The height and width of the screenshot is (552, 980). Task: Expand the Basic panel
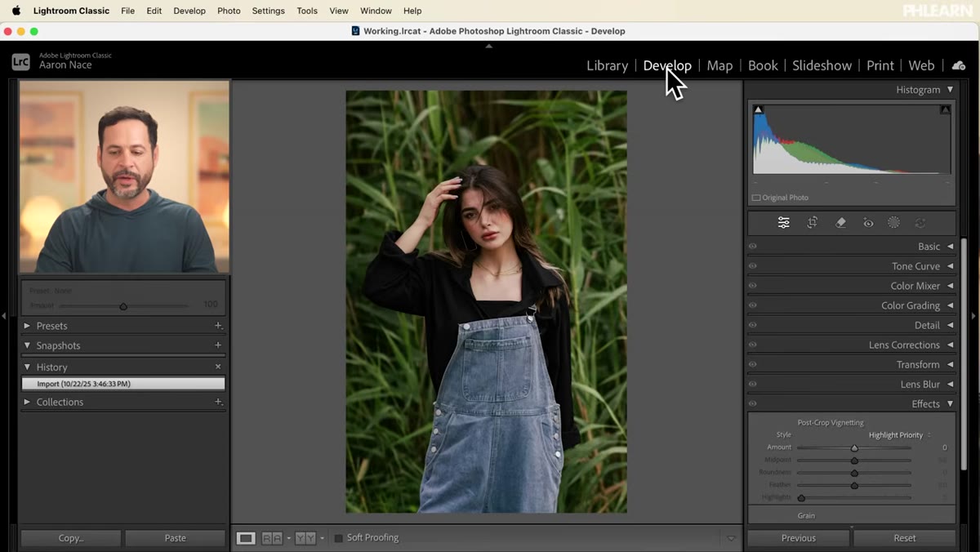point(950,247)
